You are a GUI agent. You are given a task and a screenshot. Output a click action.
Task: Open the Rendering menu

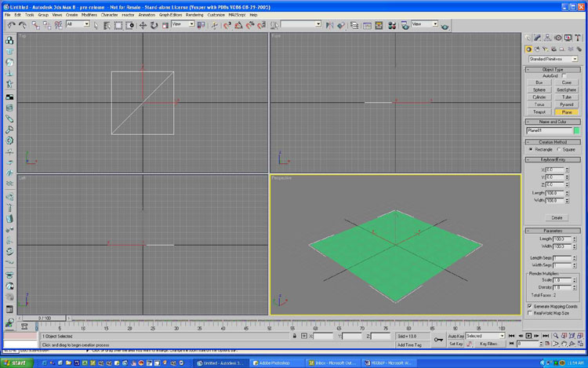[x=194, y=15]
